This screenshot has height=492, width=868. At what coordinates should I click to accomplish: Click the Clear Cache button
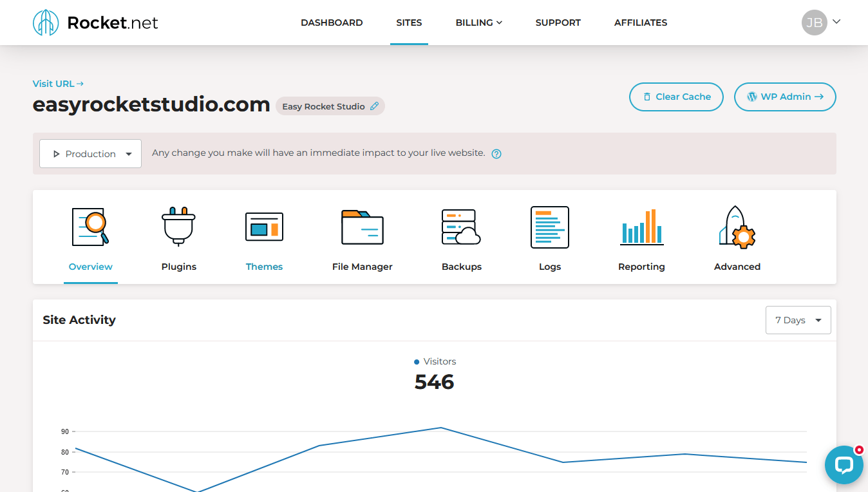tap(676, 97)
